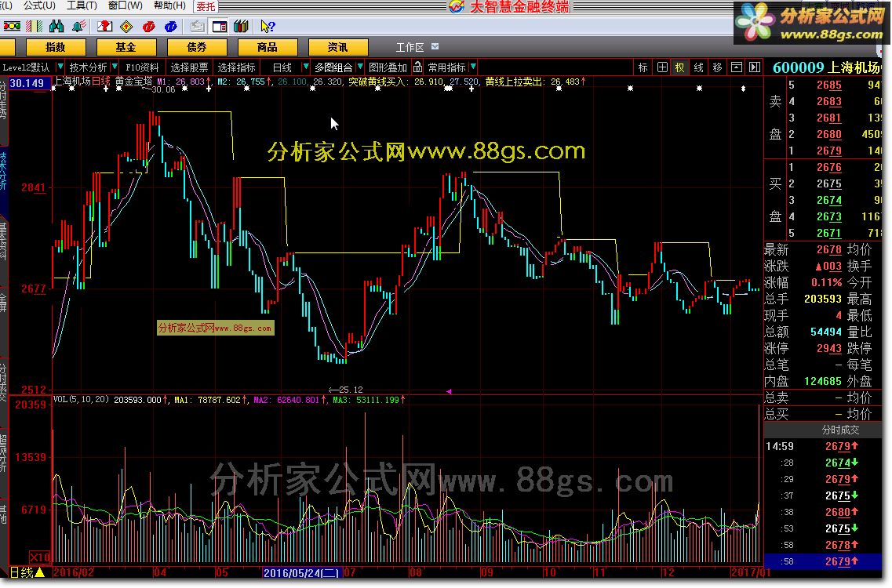Expand the 多图组合 dropdown arrow

click(359, 67)
